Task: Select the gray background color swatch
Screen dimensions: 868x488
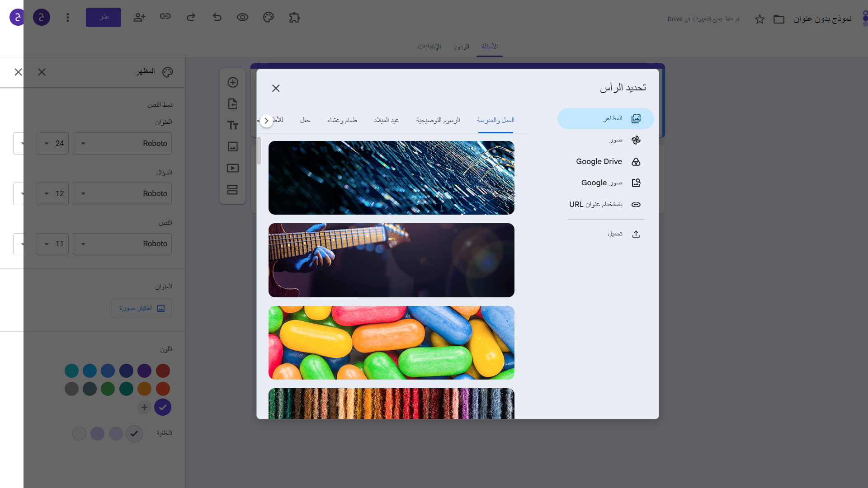Action: click(x=79, y=434)
